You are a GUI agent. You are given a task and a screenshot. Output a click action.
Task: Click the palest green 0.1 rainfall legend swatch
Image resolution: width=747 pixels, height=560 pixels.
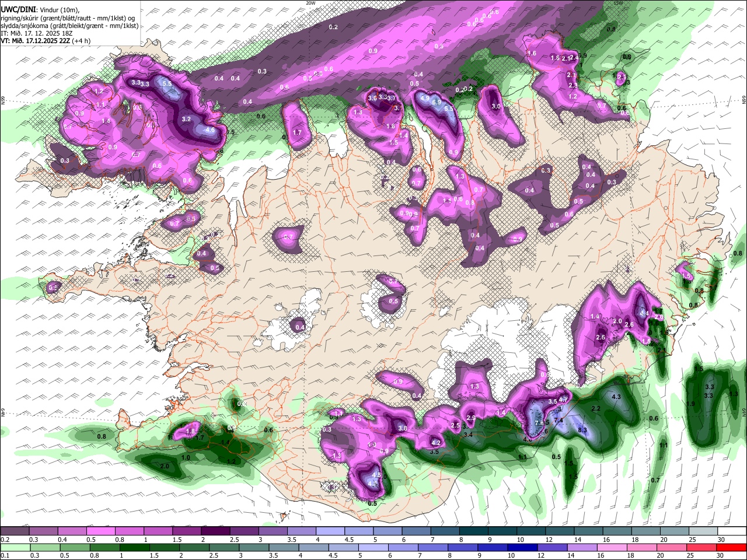15,547
